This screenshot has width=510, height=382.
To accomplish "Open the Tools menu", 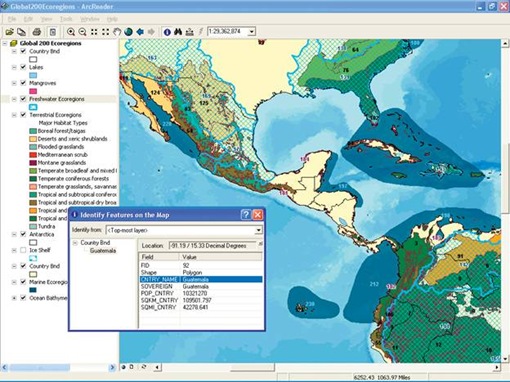I will click(66, 19).
